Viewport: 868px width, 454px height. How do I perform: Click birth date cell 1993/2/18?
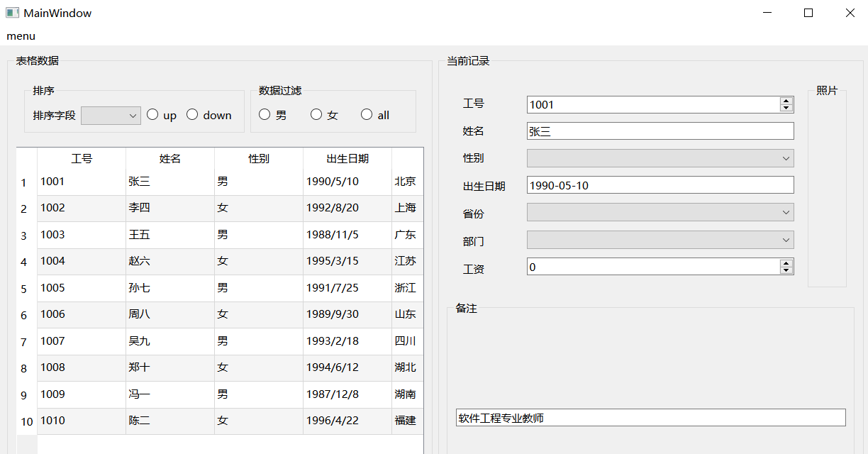347,342
